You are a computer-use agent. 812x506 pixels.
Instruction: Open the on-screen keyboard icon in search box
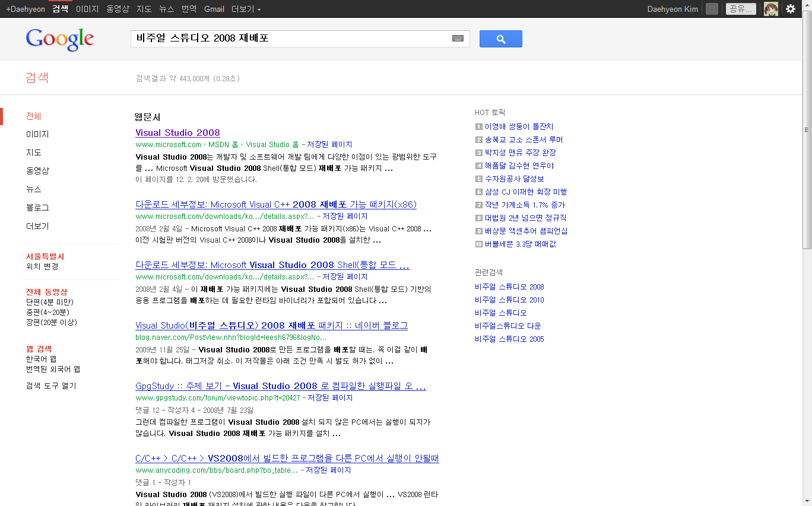[458, 39]
